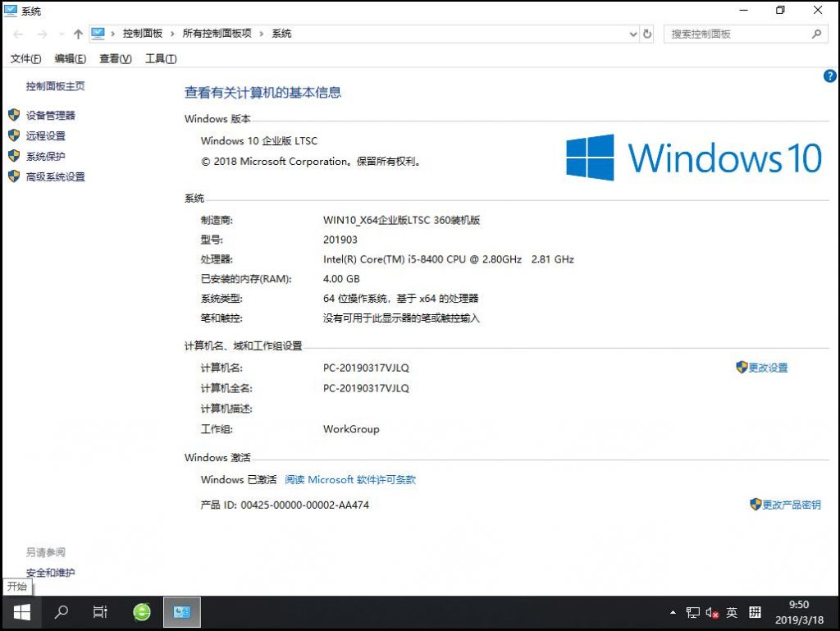Image resolution: width=840 pixels, height=631 pixels.
Task: Open the 文件(F) menu
Action: click(x=25, y=59)
